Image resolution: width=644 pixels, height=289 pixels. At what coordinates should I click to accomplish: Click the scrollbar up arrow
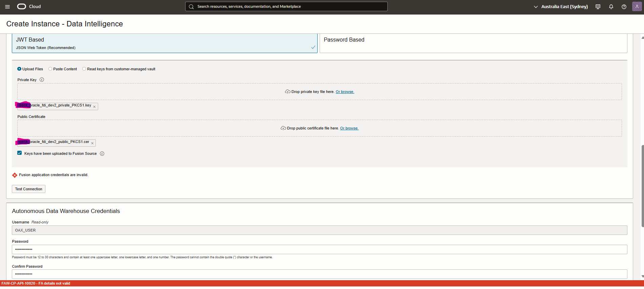[642, 38]
